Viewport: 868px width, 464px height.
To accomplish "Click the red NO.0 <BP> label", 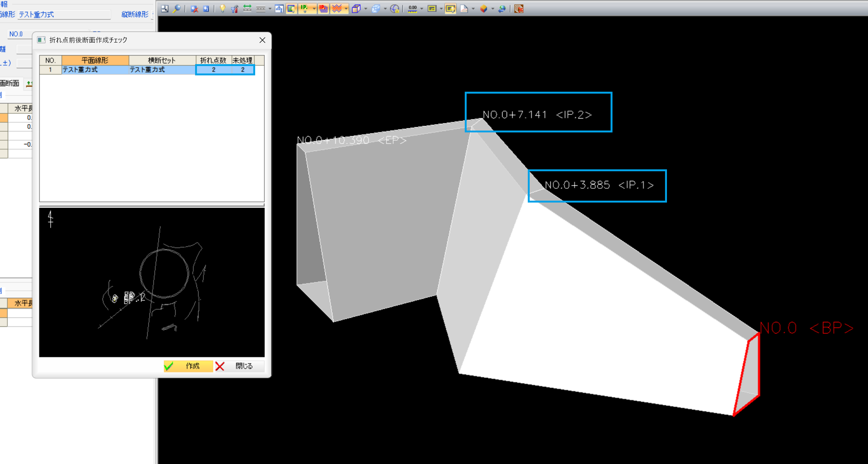I will pyautogui.click(x=807, y=328).
